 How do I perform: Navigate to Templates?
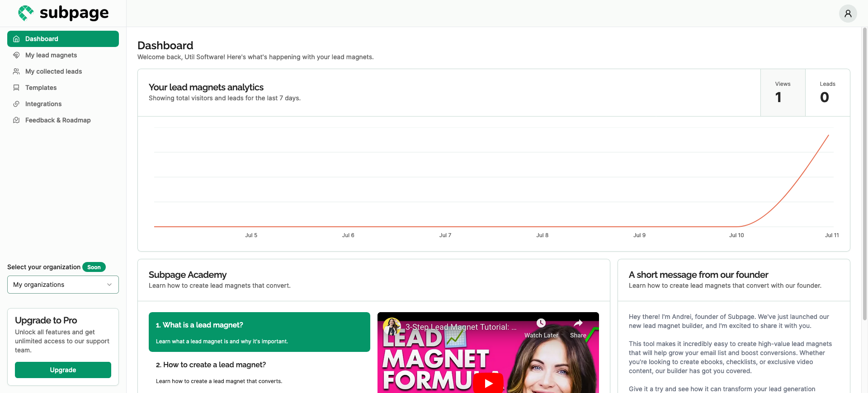[63, 88]
